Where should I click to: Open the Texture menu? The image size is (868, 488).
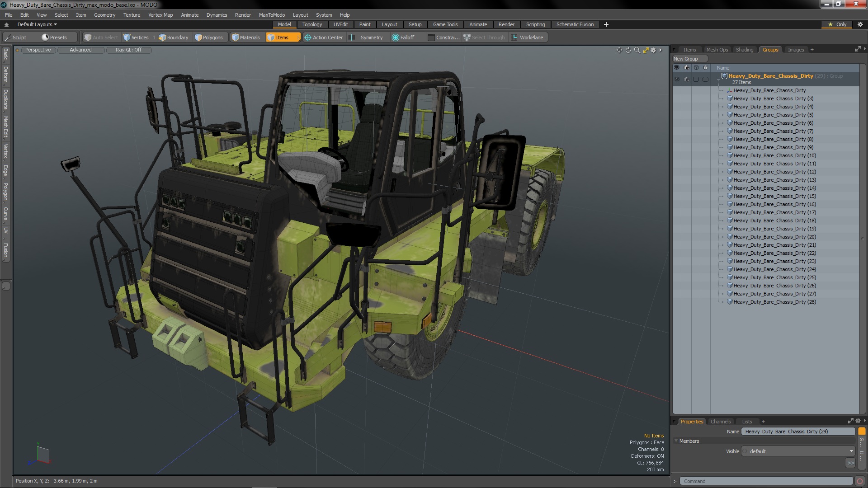[132, 15]
